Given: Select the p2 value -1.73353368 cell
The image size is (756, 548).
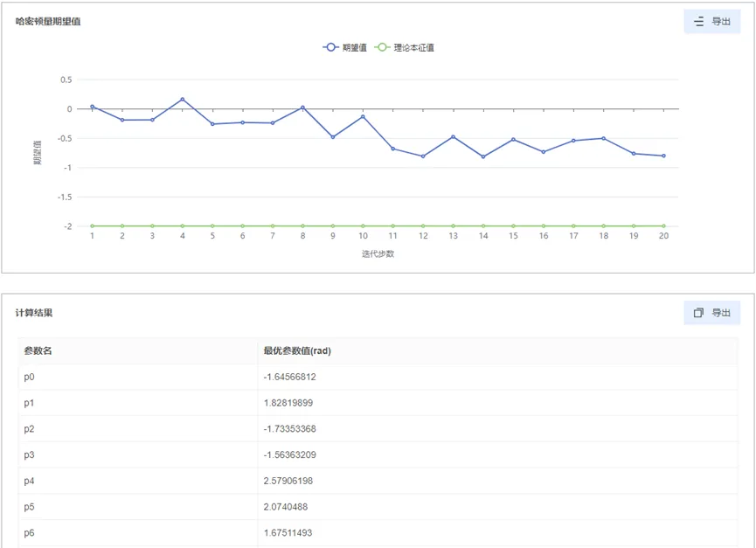Looking at the screenshot, I should (289, 429).
